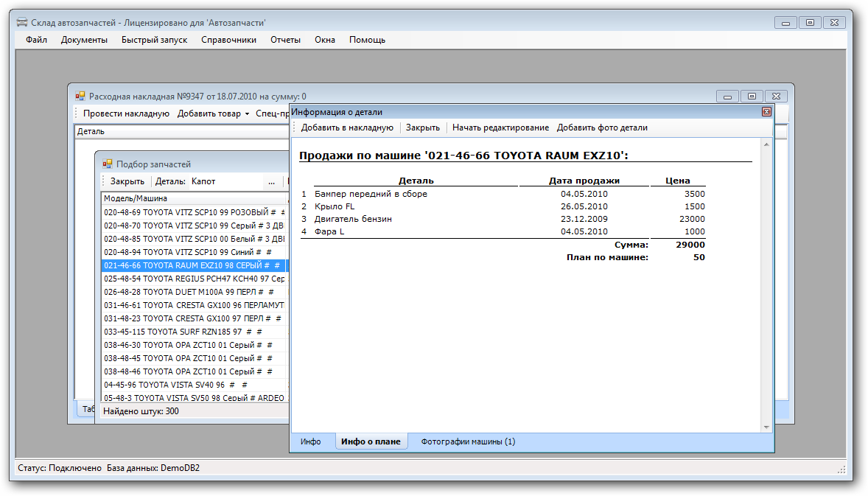
Task: Open the Отчеты menu
Action: tap(285, 40)
